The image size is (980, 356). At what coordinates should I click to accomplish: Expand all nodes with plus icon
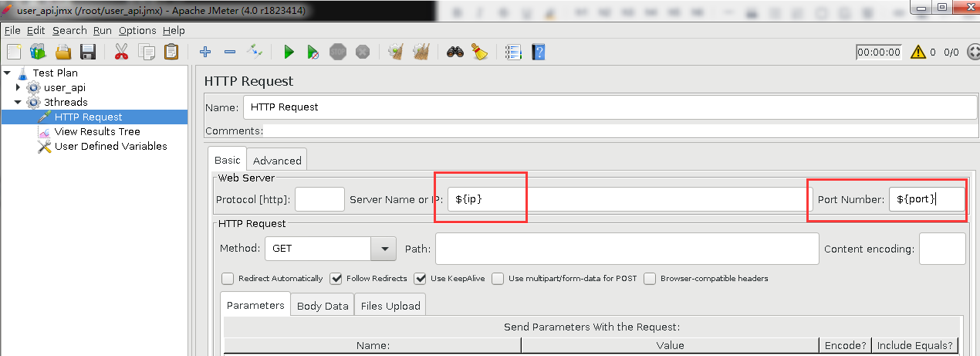[204, 52]
